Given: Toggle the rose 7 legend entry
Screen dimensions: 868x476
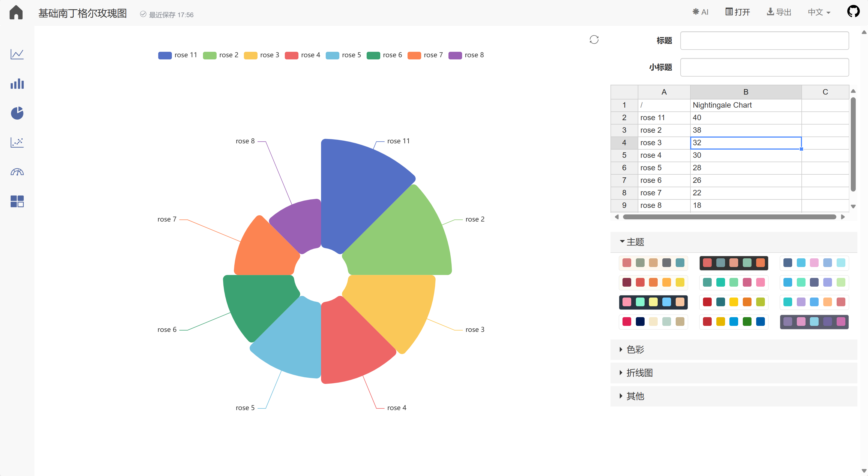Looking at the screenshot, I should tap(425, 55).
